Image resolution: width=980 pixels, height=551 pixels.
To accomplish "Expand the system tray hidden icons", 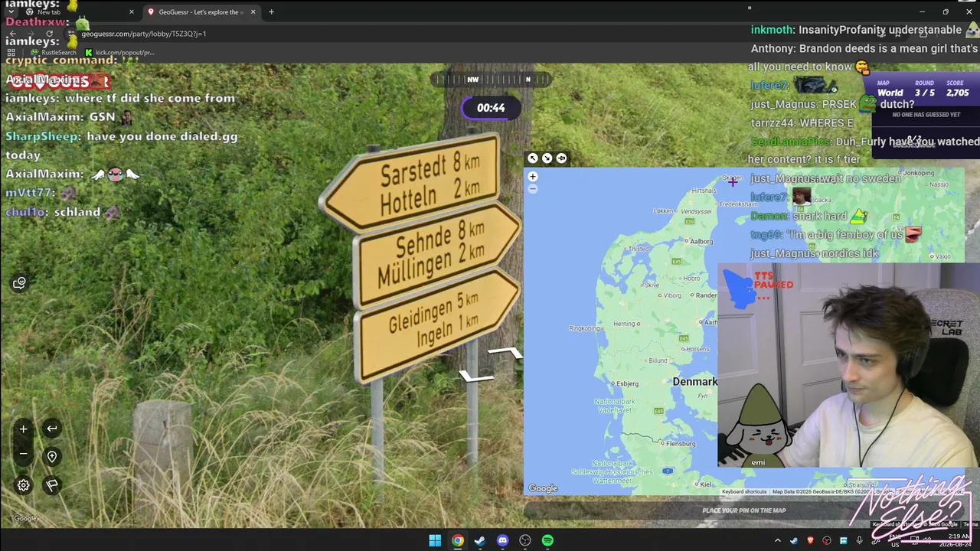I will click(x=778, y=541).
